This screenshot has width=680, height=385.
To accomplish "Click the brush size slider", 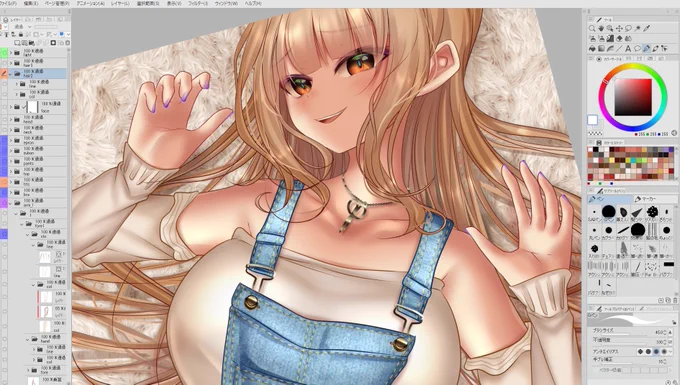I will [623, 335].
